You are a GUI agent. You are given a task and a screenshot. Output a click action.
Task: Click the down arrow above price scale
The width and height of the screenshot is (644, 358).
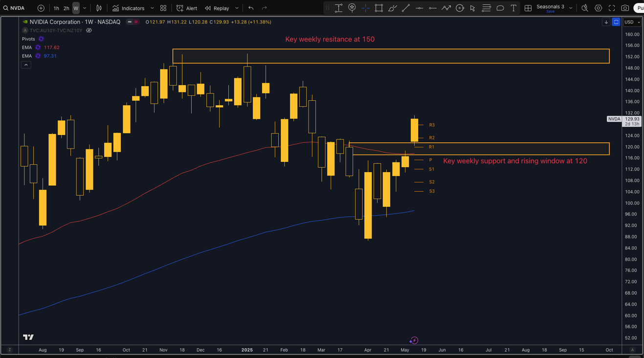click(606, 22)
